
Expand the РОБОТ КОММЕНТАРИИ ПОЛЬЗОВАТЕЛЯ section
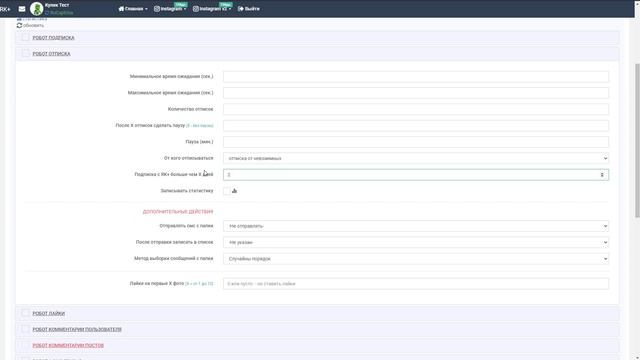[x=77, y=329]
